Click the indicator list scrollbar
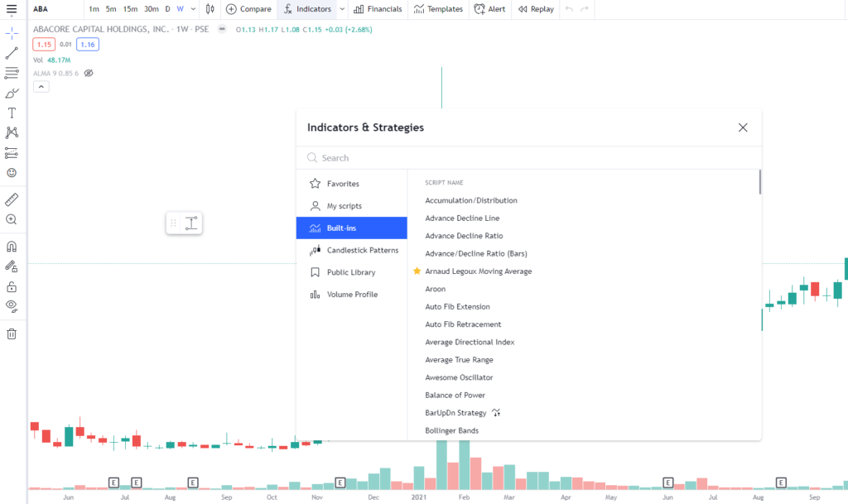Viewport: 848px width, 504px height. (760, 182)
